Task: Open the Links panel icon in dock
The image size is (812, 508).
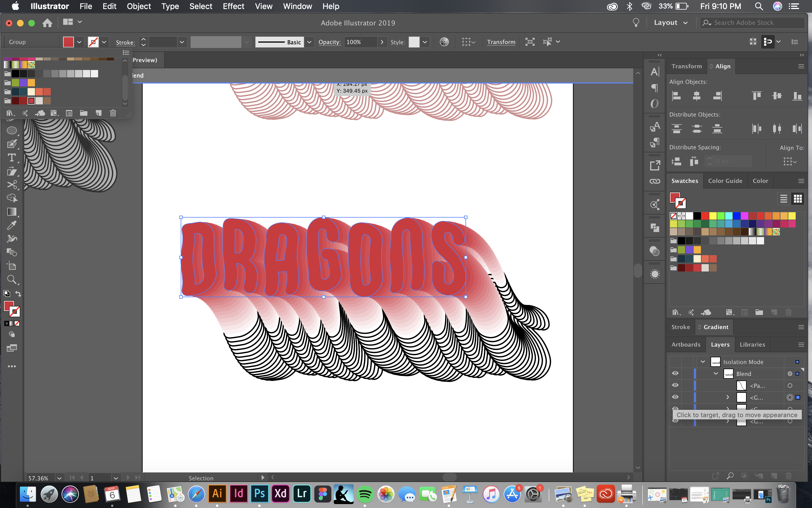Action: click(x=655, y=181)
